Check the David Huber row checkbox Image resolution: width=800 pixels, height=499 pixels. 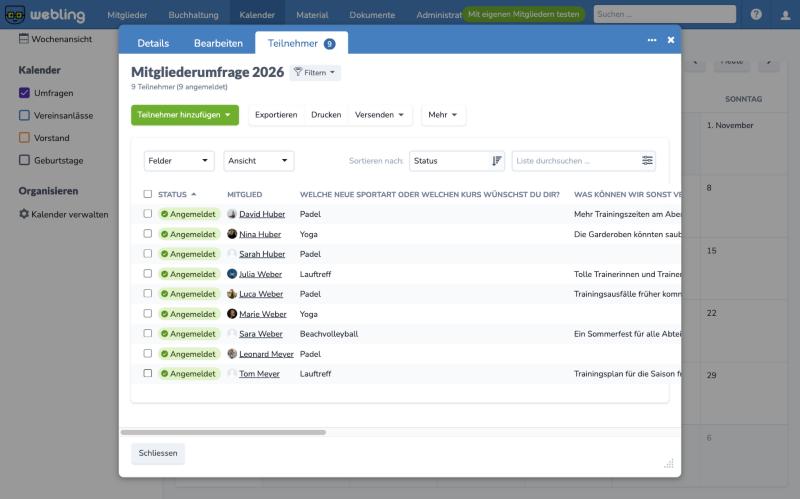147,213
